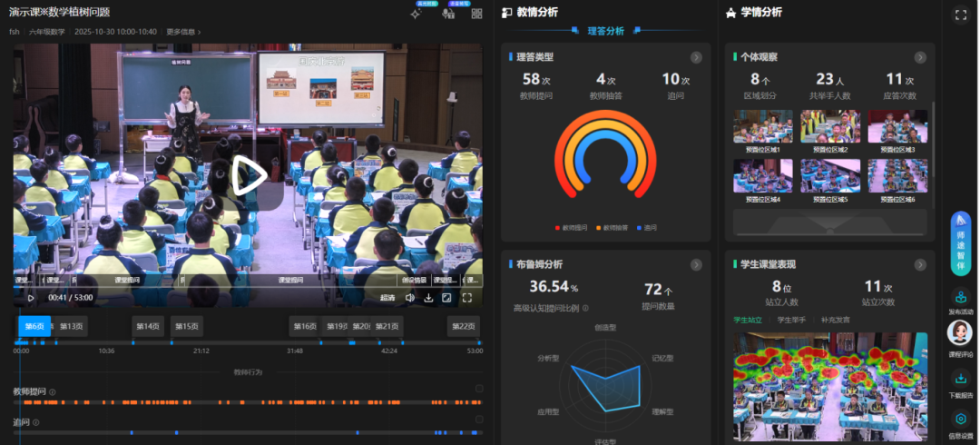Open the QR code icon
Viewport: 980px width, 445px height.
tap(477, 14)
